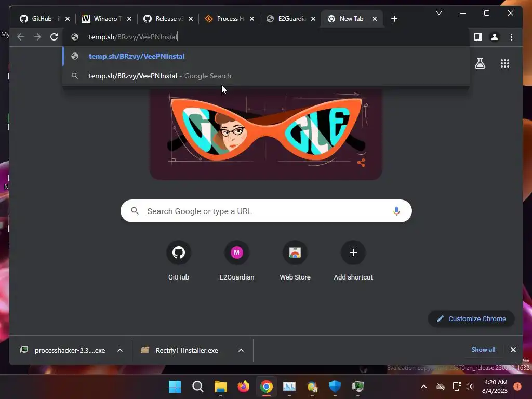Click Show all downloads link
This screenshot has height=399, width=532.
483,350
